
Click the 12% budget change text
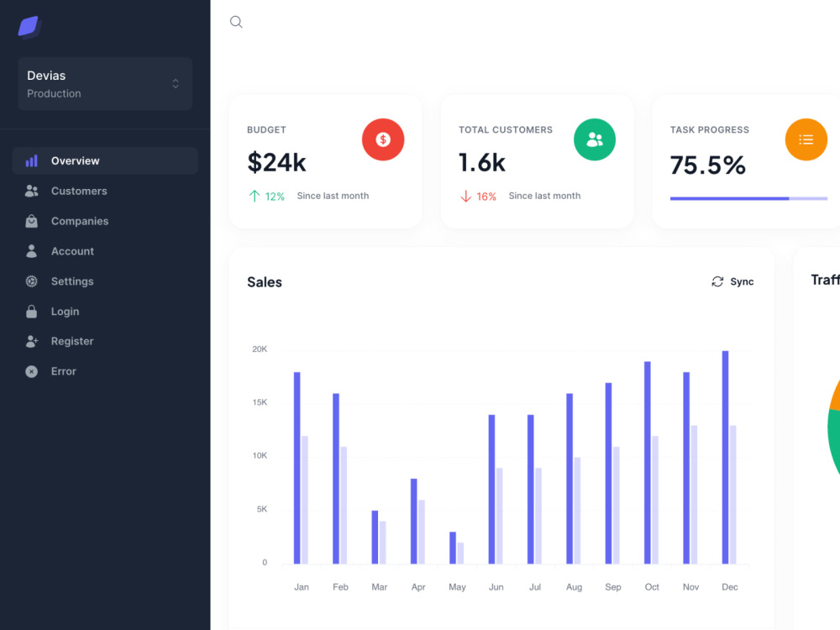click(275, 197)
